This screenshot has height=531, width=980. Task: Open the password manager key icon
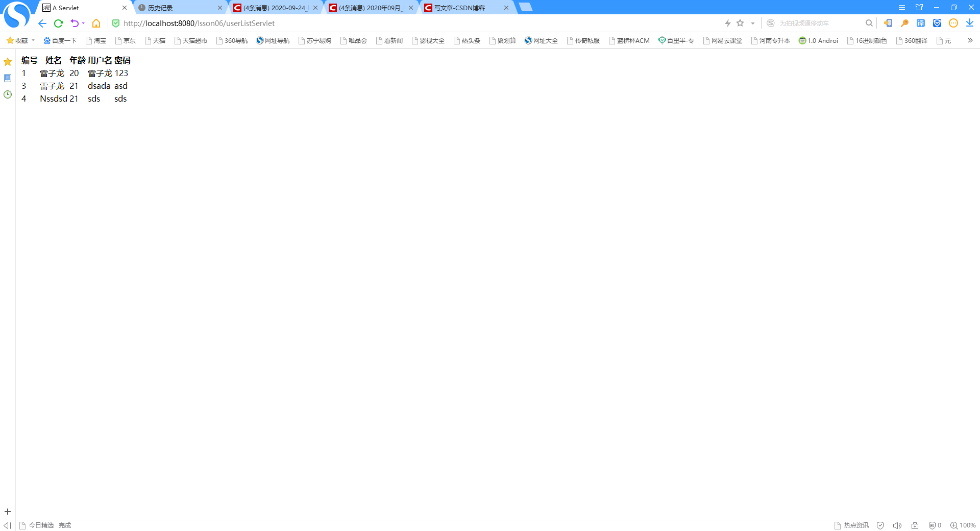[904, 23]
